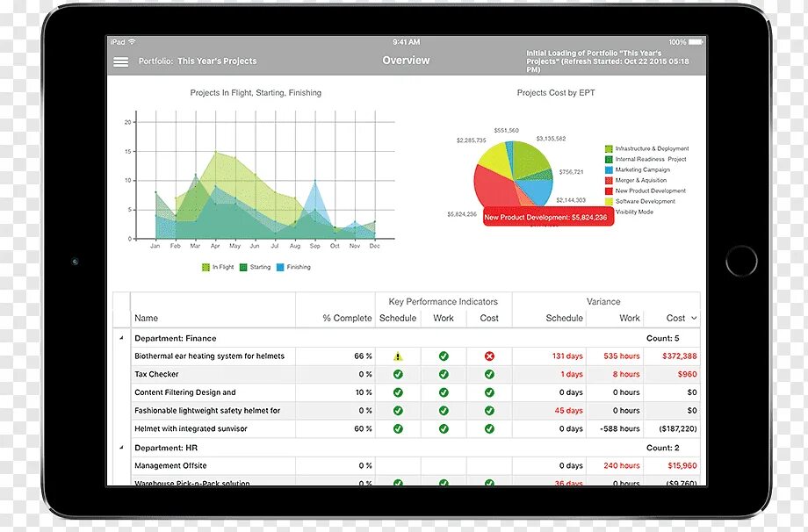Click Work check icon for Helmet with integrated sunvisor
Screen dimensions: 808x532
(x=444, y=428)
